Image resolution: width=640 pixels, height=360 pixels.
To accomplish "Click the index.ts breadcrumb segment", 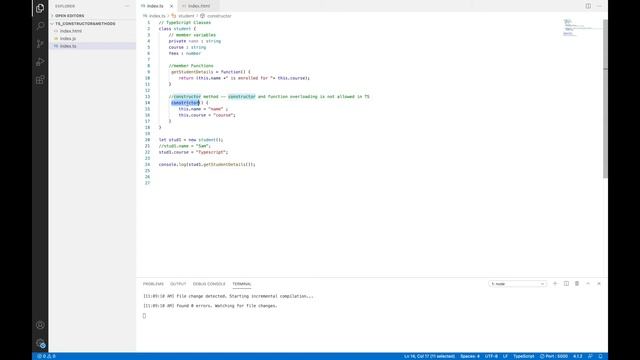I will 157,16.
